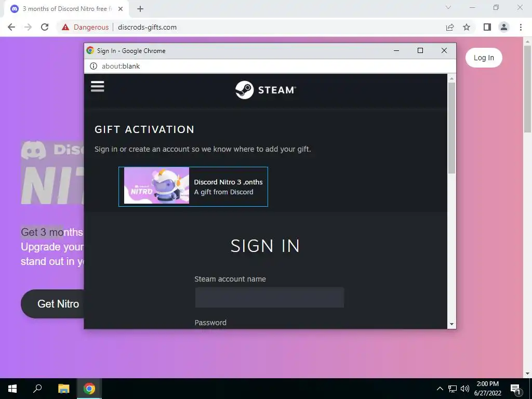Click the back navigation arrow
The width and height of the screenshot is (532, 399).
point(11,27)
